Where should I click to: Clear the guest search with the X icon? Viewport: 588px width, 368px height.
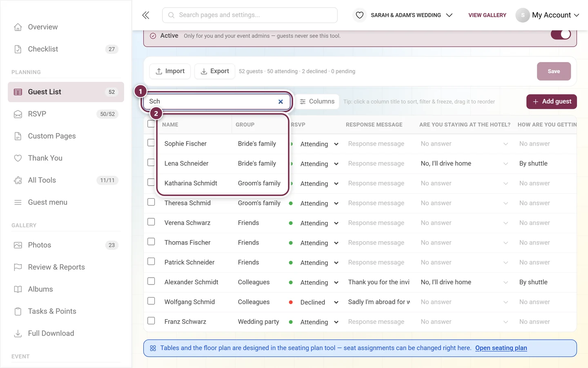[x=281, y=102]
